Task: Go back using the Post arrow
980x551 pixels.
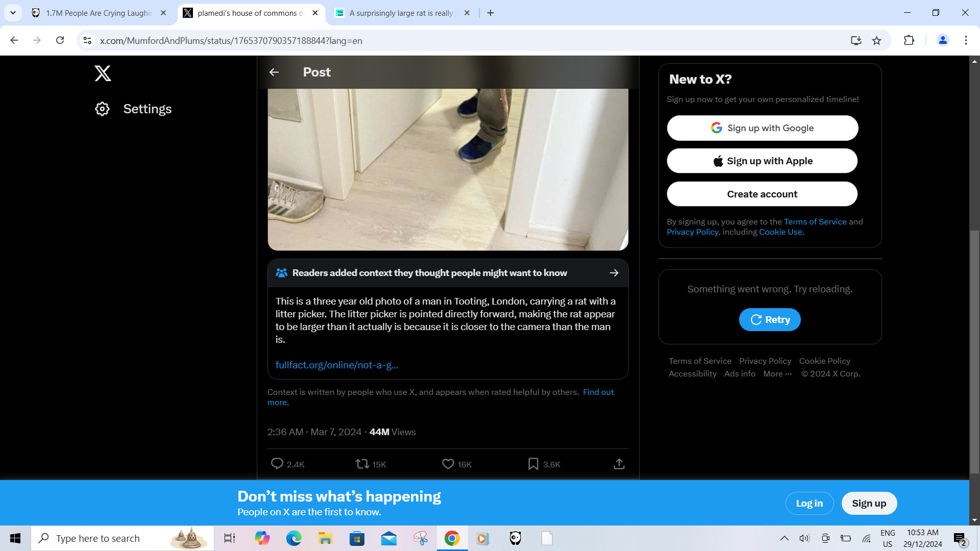Action: (x=274, y=72)
